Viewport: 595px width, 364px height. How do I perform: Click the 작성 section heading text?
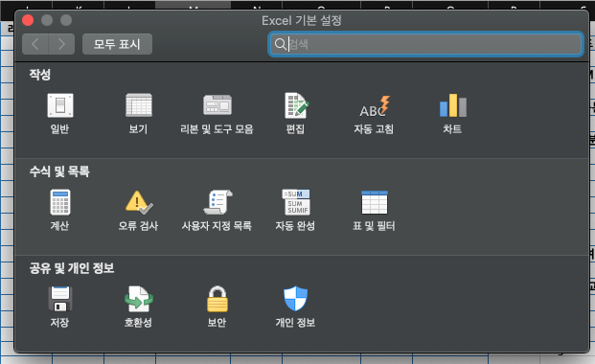click(40, 75)
